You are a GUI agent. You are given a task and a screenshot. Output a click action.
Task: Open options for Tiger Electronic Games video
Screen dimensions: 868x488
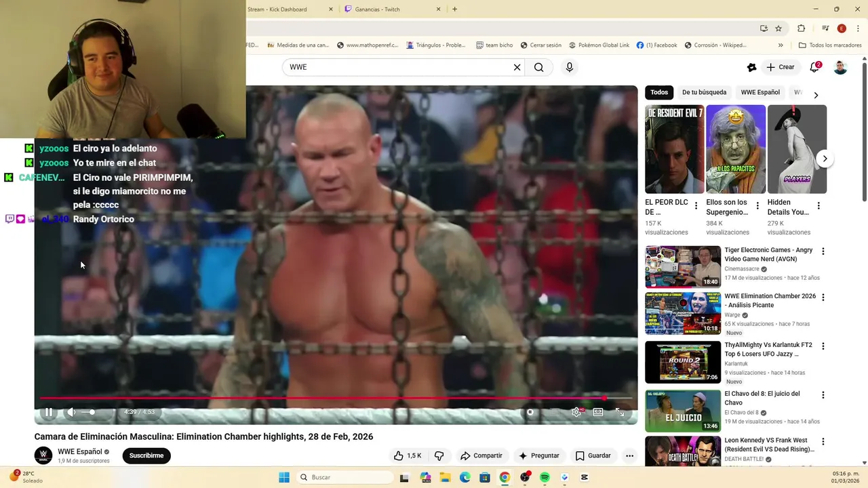(x=823, y=251)
